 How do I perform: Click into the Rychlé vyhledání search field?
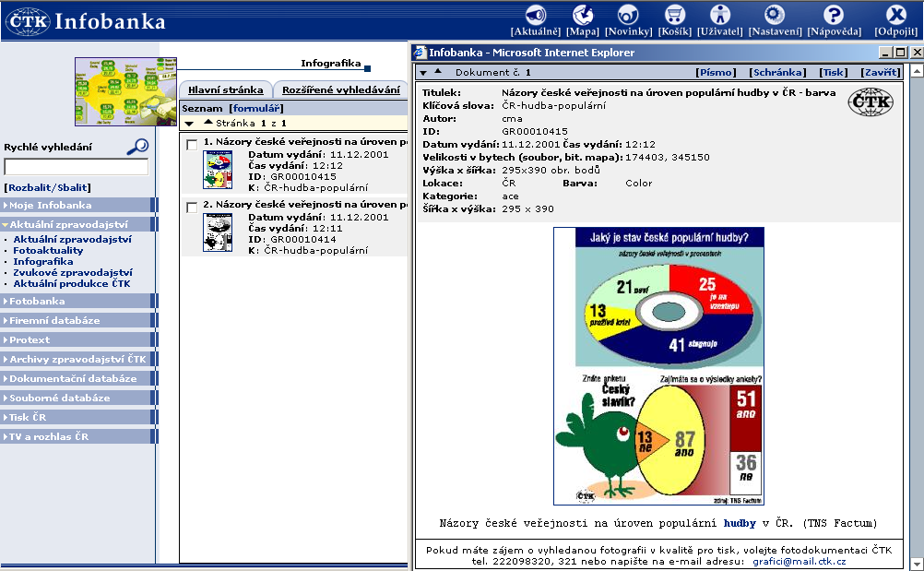pos(77,167)
